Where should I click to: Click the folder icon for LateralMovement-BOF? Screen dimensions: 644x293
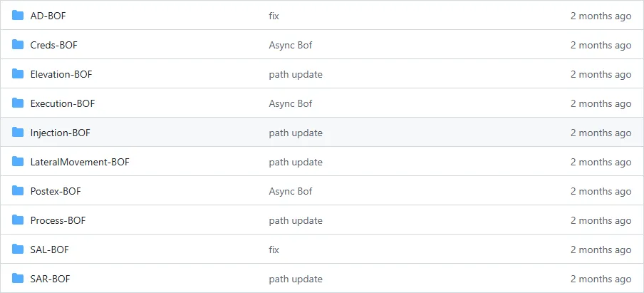click(x=18, y=162)
